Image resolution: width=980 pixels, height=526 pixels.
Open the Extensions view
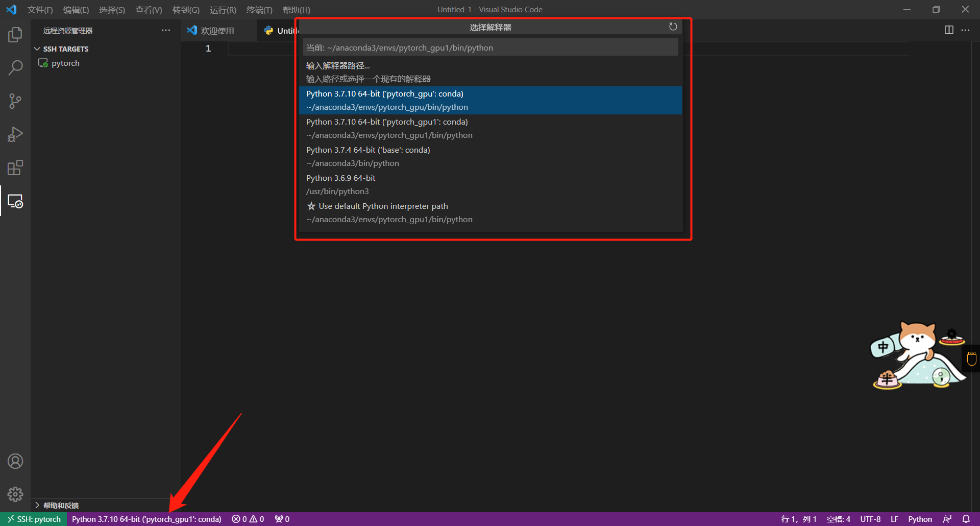(15, 168)
